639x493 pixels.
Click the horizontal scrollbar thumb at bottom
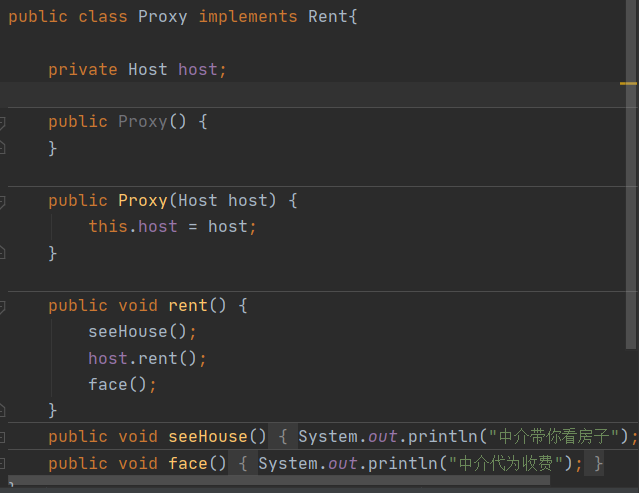pos(279,480)
